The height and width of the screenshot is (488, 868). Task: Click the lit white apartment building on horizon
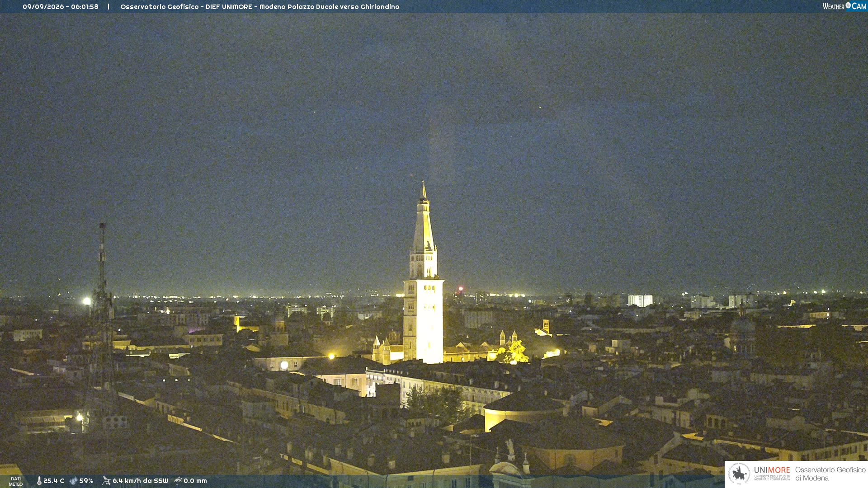pos(640,300)
